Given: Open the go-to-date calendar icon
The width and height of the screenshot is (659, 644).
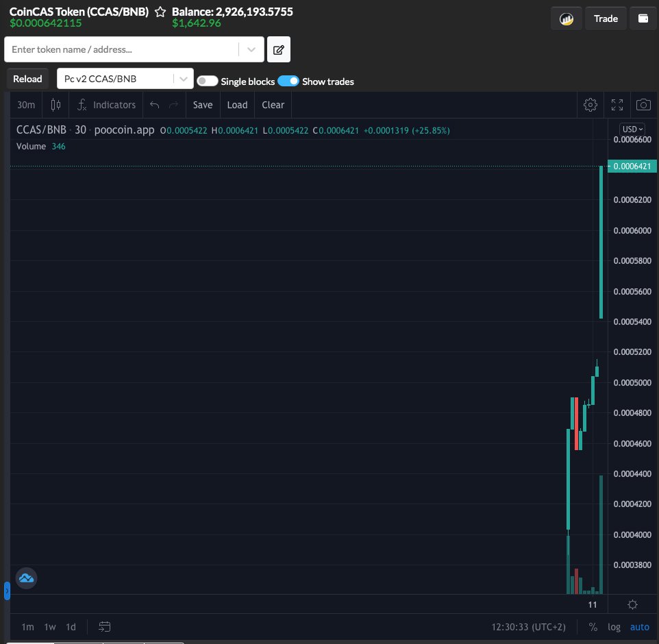Looking at the screenshot, I should [x=105, y=627].
